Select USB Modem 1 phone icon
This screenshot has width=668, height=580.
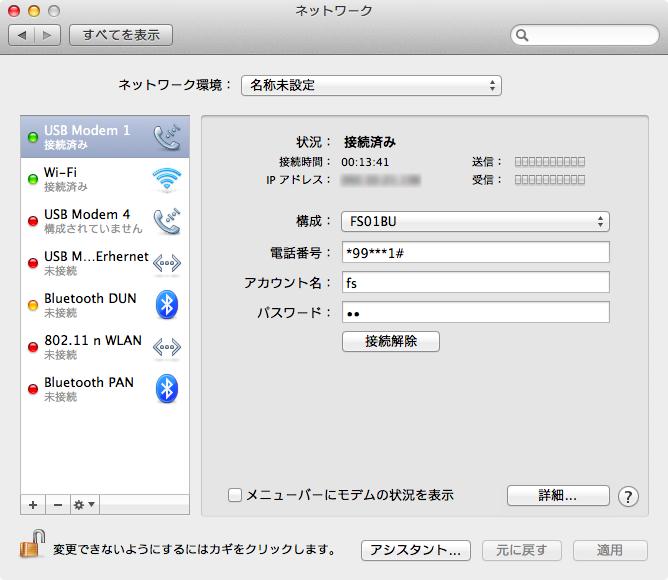click(x=167, y=137)
